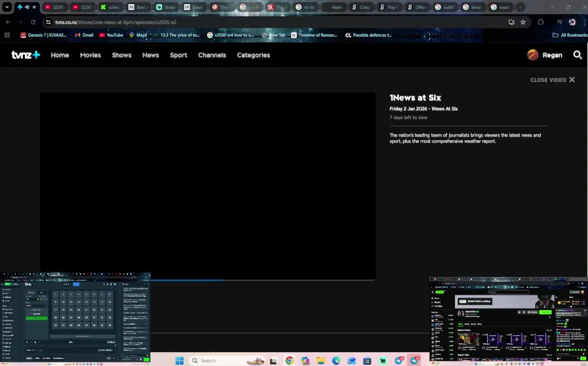588x366 pixels.
Task: Switch to the 'timar' Google tab
Action: coord(473,7)
